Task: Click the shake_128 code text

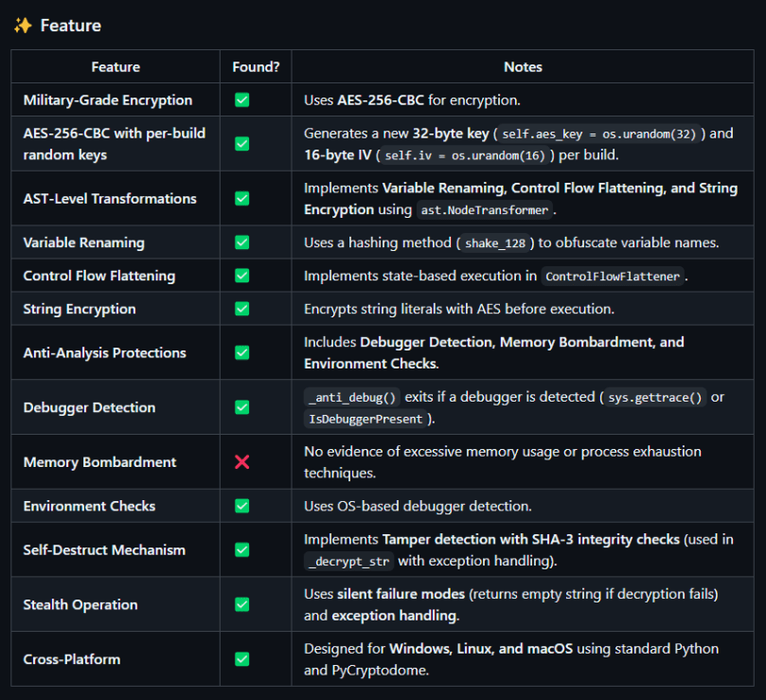Action: click(496, 243)
